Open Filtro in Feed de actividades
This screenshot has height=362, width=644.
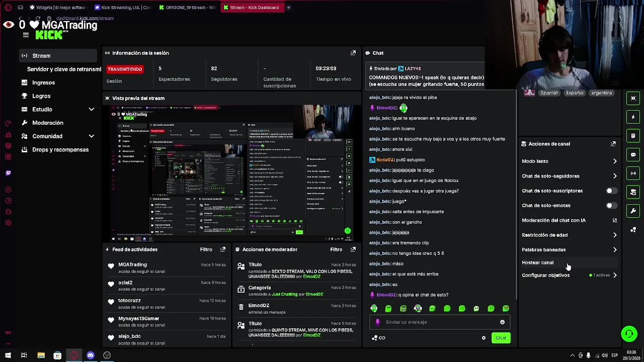pos(206,249)
